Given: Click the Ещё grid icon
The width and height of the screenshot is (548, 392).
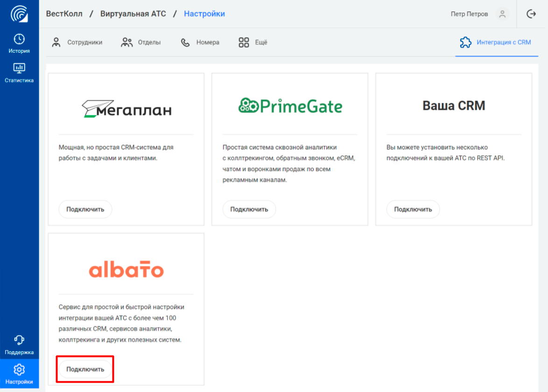Looking at the screenshot, I should click(244, 42).
